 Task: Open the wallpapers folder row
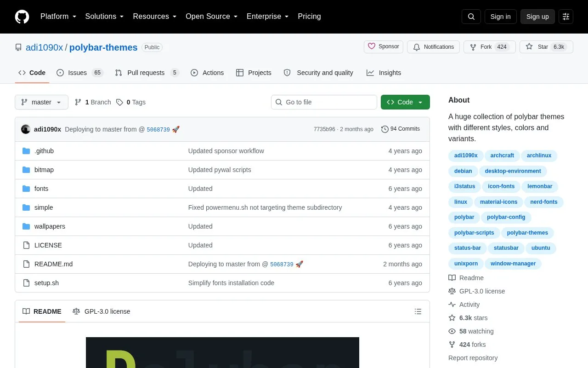[222, 226]
